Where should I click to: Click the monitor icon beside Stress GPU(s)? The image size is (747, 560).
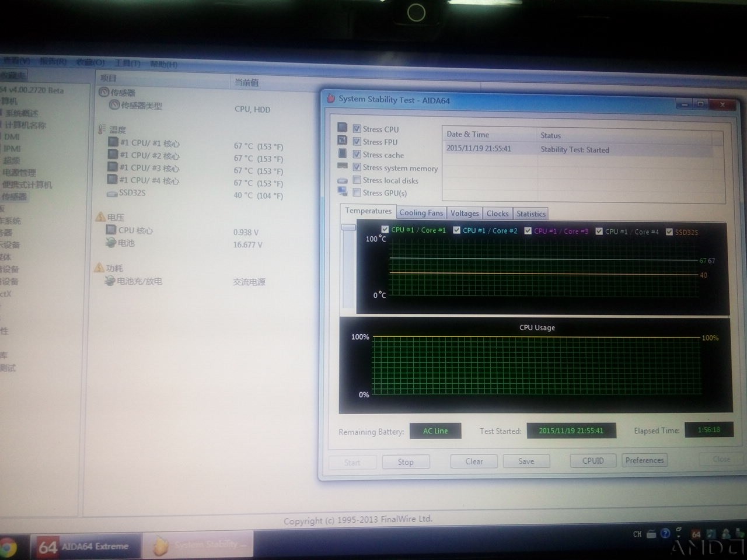(343, 192)
